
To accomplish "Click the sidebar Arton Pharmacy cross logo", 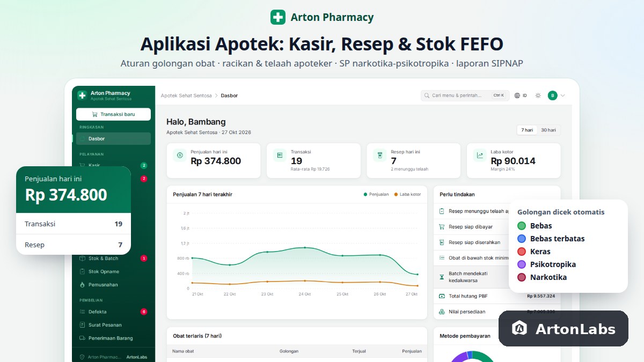I will (82, 95).
